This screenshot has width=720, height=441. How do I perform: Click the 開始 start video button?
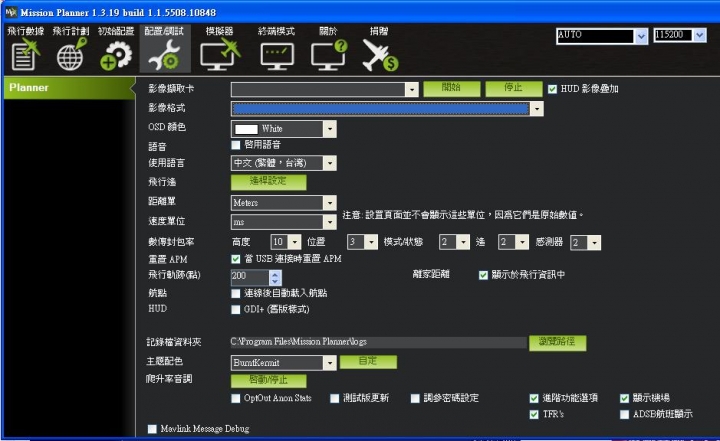click(452, 88)
